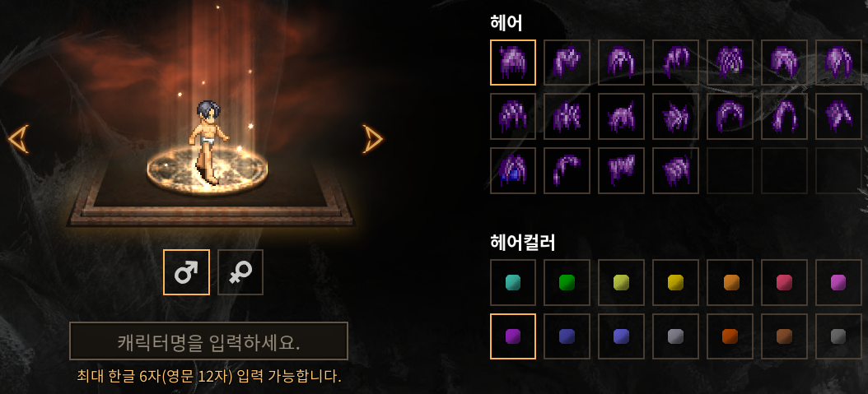
Task: Select the last hairstyle in top row
Action: [838, 62]
